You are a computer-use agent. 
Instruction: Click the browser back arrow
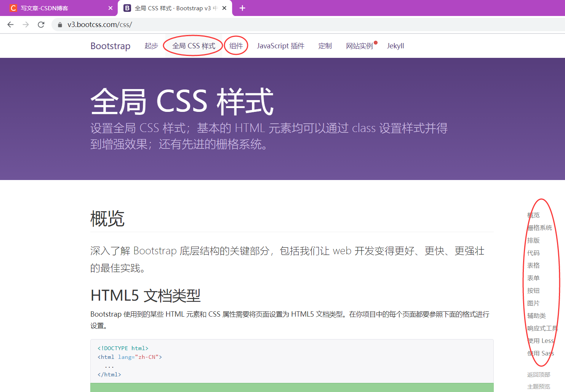click(11, 25)
